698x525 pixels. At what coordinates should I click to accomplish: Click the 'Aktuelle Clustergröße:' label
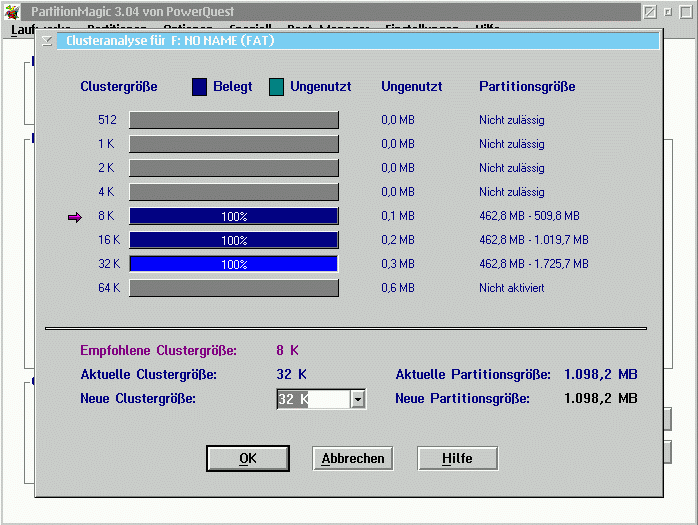click(149, 374)
